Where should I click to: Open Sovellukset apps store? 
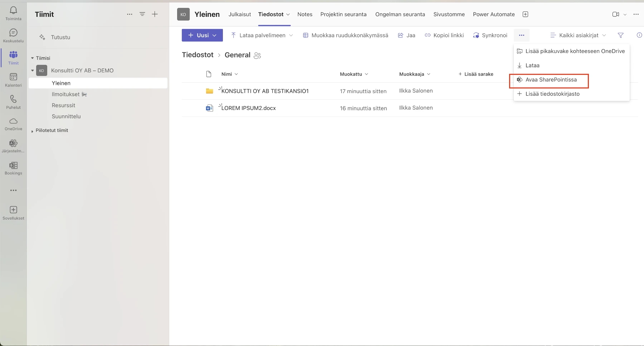coord(13,213)
